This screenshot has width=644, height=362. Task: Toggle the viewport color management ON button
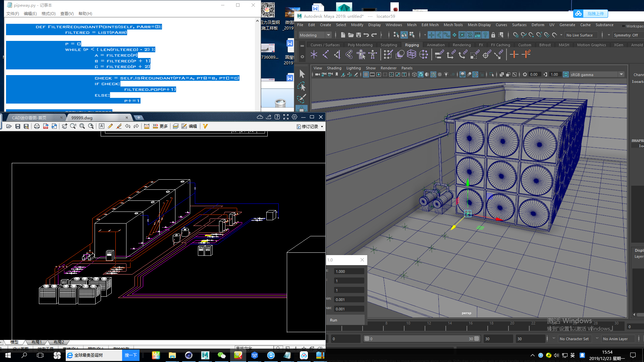566,74
